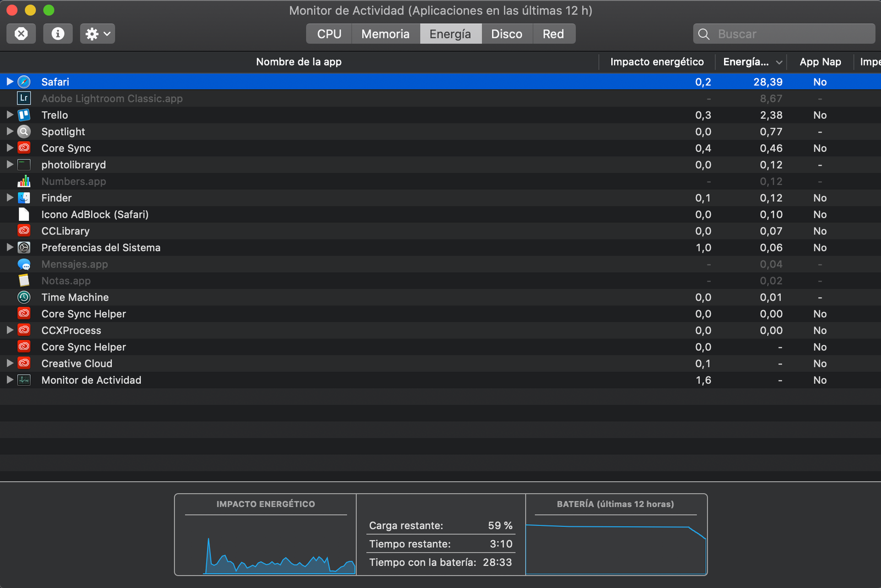Sort by Energía column header
881x588 pixels.
pos(751,62)
